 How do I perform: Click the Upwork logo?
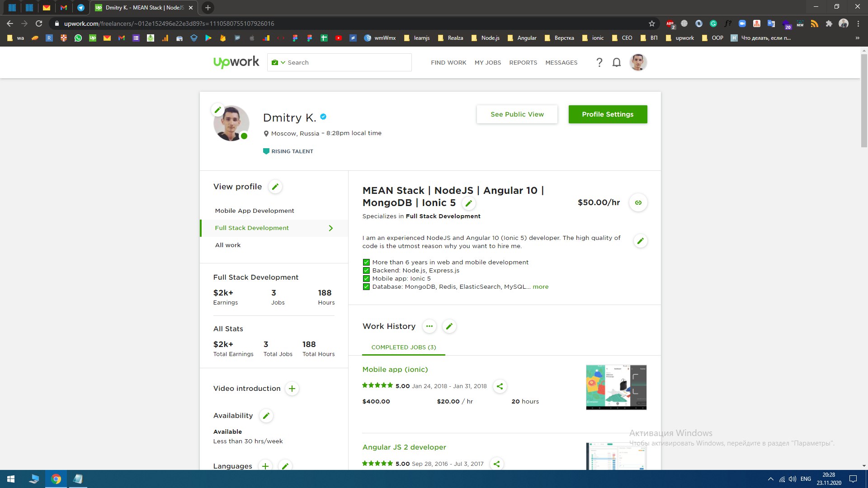236,62
